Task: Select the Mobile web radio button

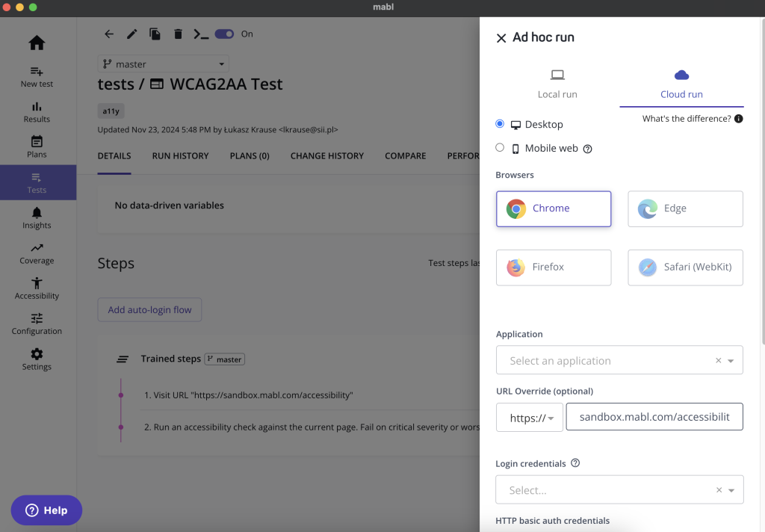Action: pyautogui.click(x=500, y=147)
